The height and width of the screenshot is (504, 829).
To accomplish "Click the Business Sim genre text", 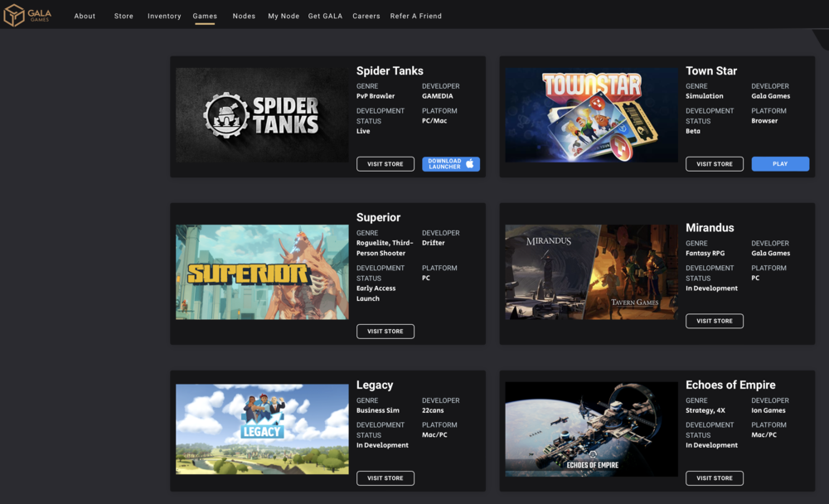I will tap(377, 410).
